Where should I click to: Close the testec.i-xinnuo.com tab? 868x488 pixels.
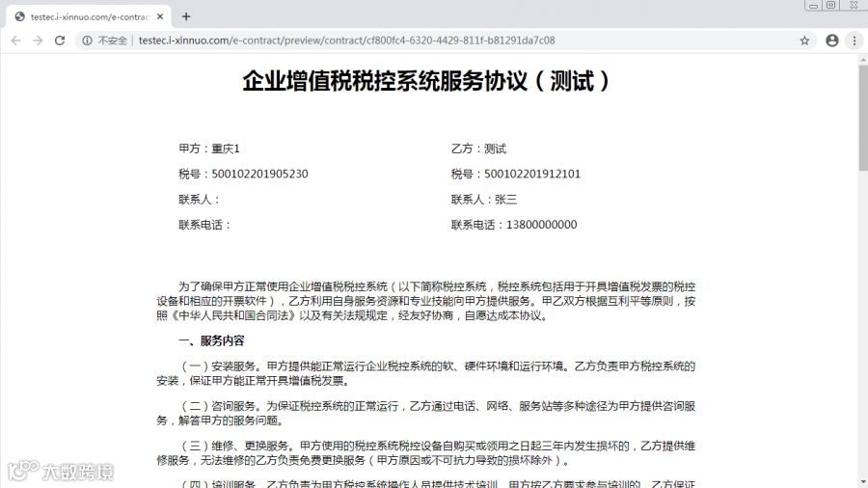pos(160,16)
